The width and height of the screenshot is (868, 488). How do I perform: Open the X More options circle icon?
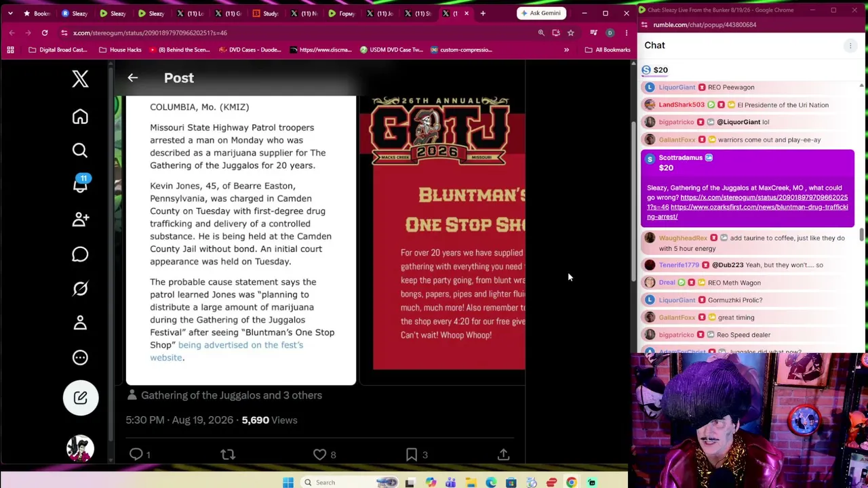tap(80, 358)
